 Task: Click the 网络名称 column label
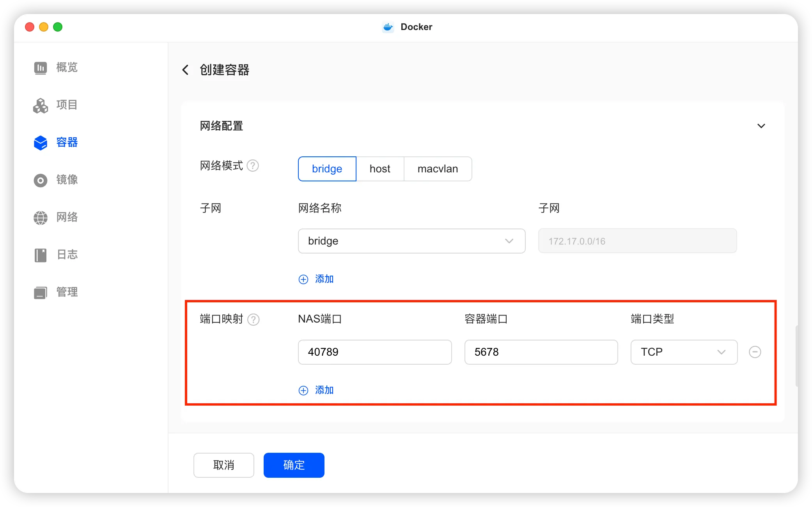pyautogui.click(x=320, y=208)
